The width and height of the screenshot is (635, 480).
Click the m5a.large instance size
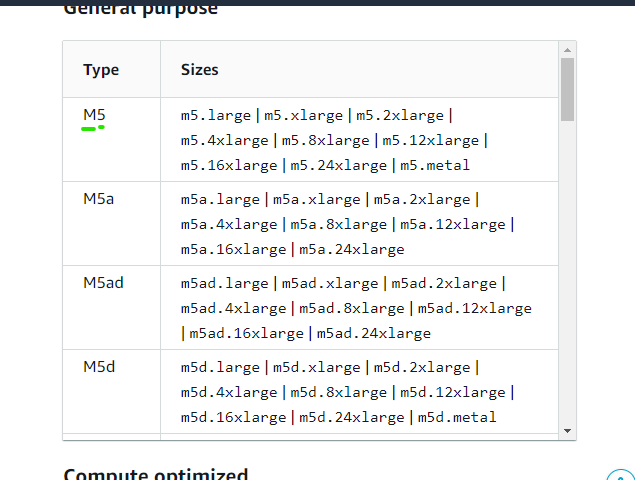[220, 199]
